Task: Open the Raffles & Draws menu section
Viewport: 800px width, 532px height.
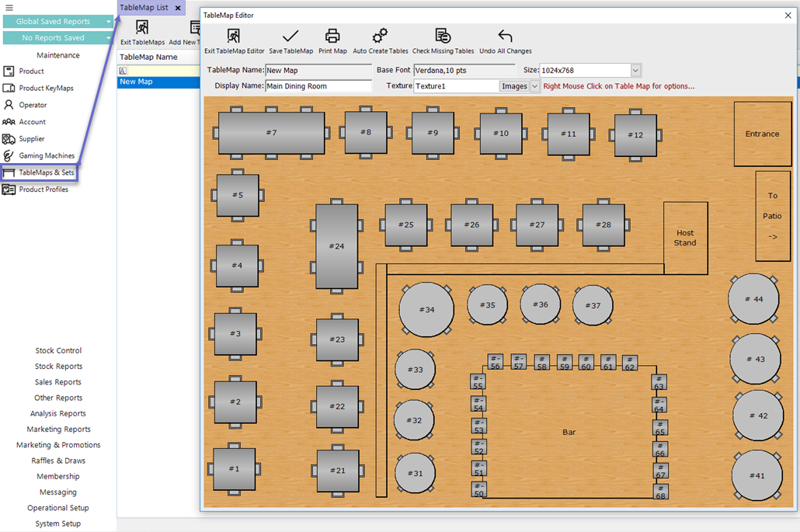Action: point(58,461)
